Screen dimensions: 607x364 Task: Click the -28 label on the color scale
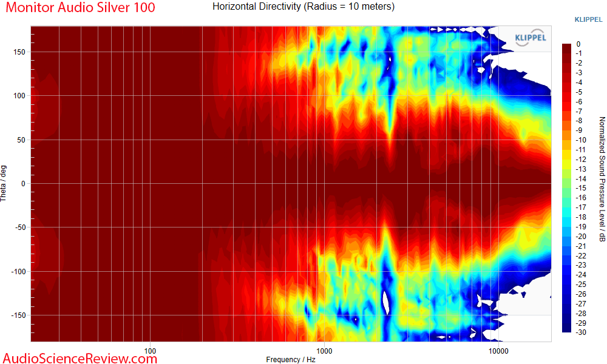click(x=580, y=313)
